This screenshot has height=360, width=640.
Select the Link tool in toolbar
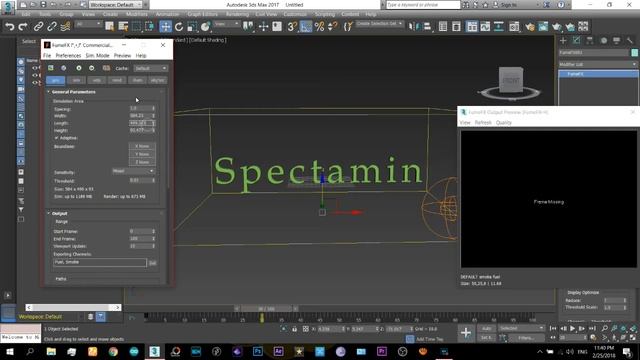pyautogui.click(x=38, y=27)
